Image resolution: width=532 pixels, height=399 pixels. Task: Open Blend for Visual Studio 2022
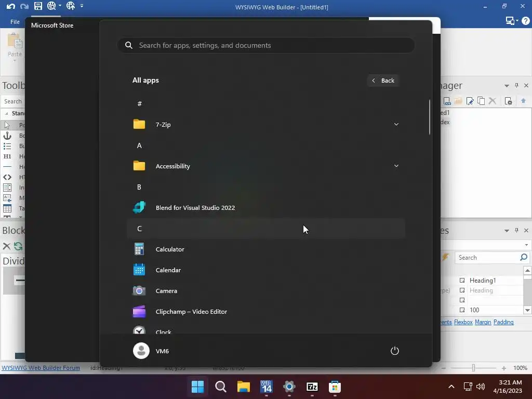(x=265, y=208)
